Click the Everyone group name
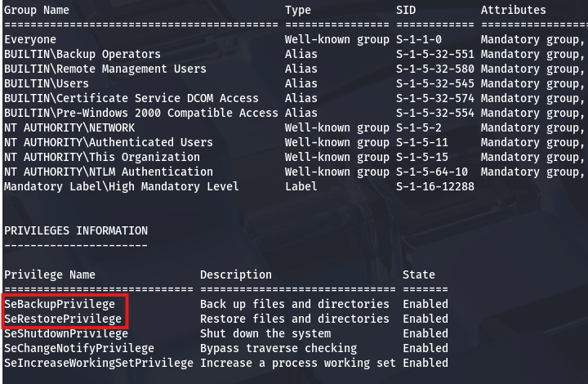This screenshot has height=384, width=588. pos(30,39)
